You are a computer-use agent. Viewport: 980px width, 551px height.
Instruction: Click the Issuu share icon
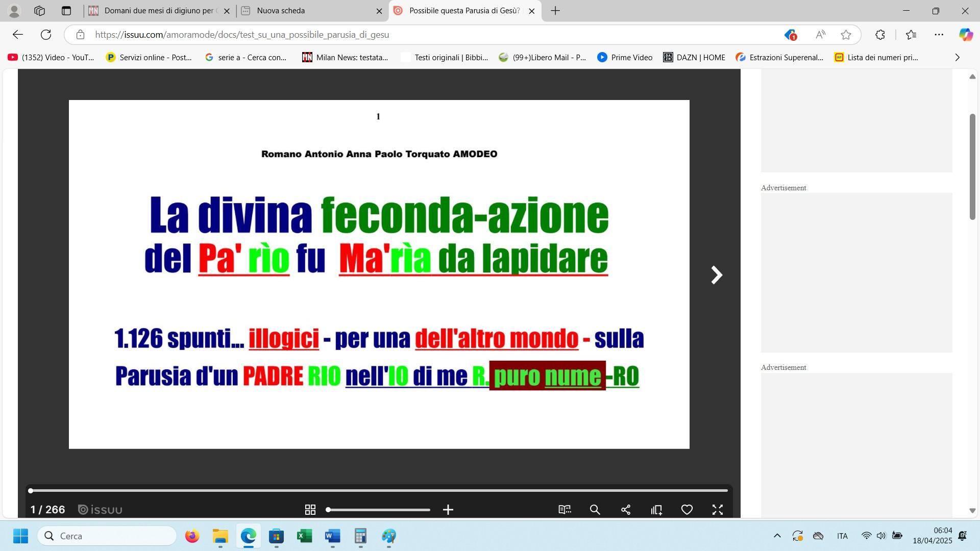pyautogui.click(x=626, y=510)
